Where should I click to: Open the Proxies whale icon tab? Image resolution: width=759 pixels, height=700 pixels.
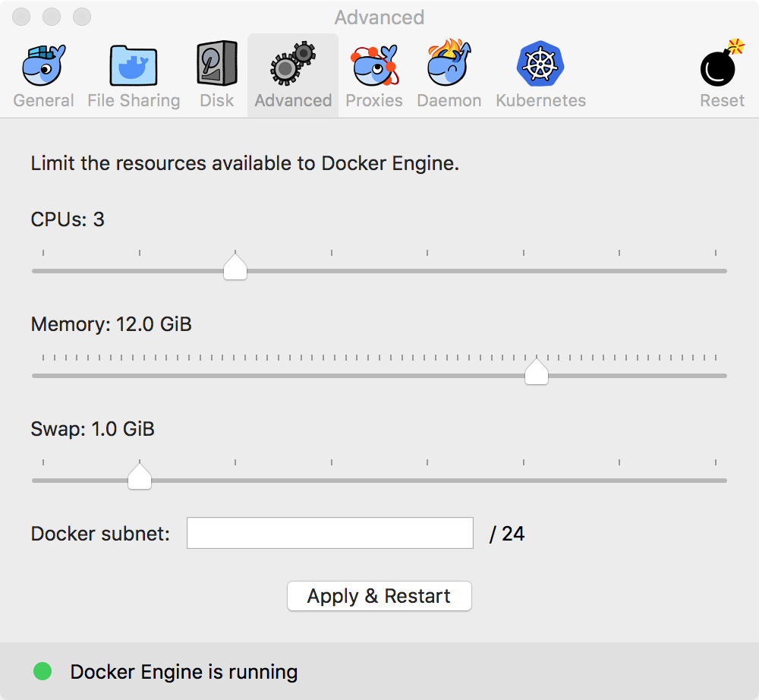pyautogui.click(x=375, y=65)
